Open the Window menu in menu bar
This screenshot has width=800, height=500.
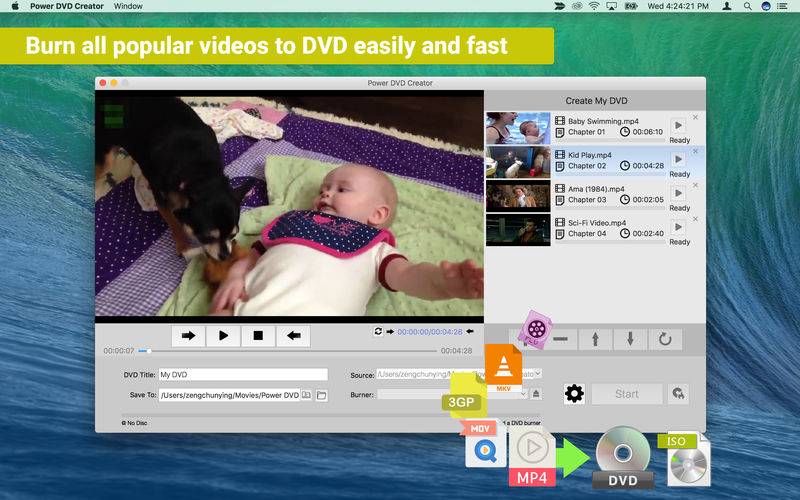(128, 6)
